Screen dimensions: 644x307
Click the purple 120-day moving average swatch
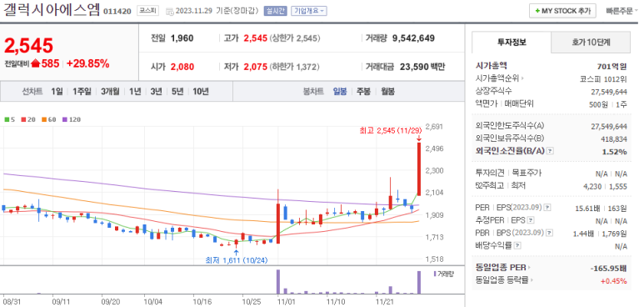coord(64,120)
